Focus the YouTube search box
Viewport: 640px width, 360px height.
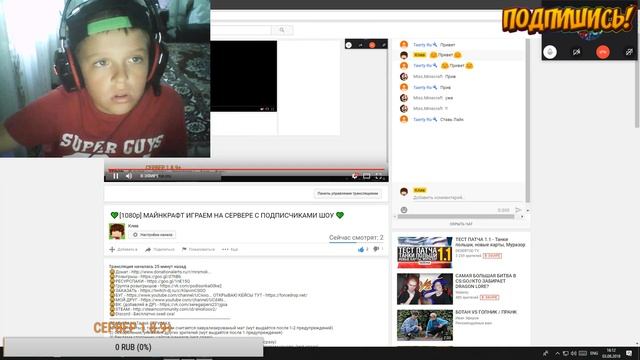(x=241, y=30)
